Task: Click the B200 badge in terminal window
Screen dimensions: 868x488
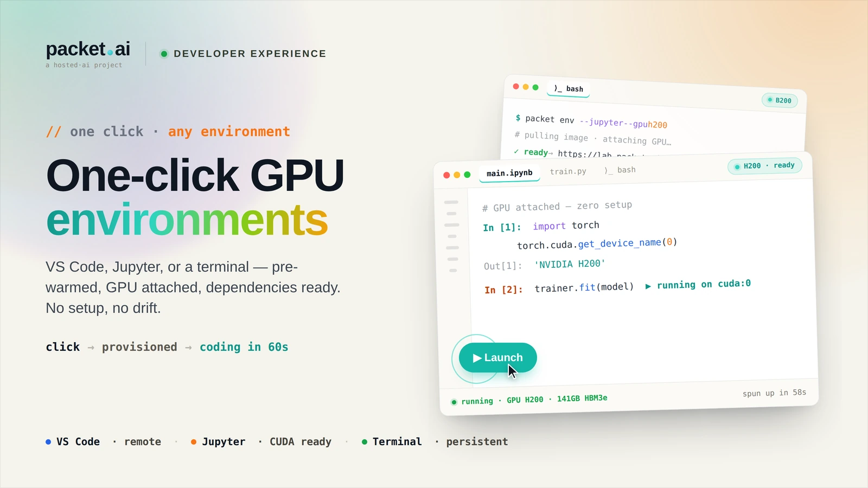Action: [x=780, y=100]
